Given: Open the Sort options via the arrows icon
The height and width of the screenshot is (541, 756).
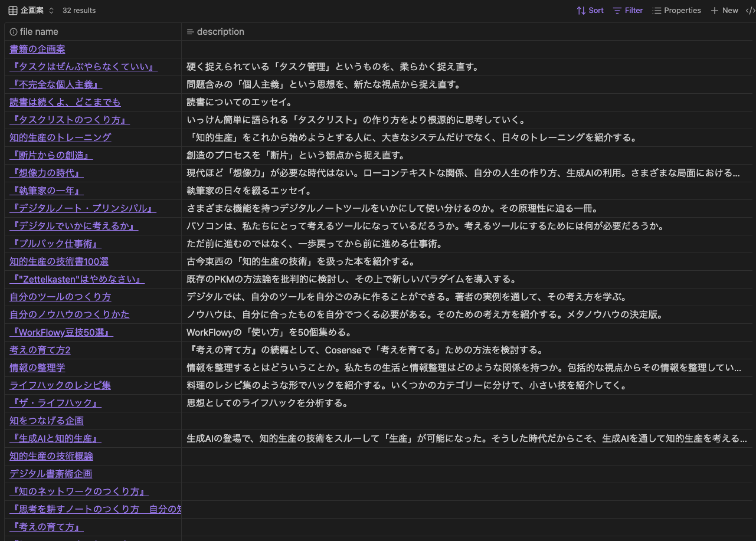Looking at the screenshot, I should 581,10.
